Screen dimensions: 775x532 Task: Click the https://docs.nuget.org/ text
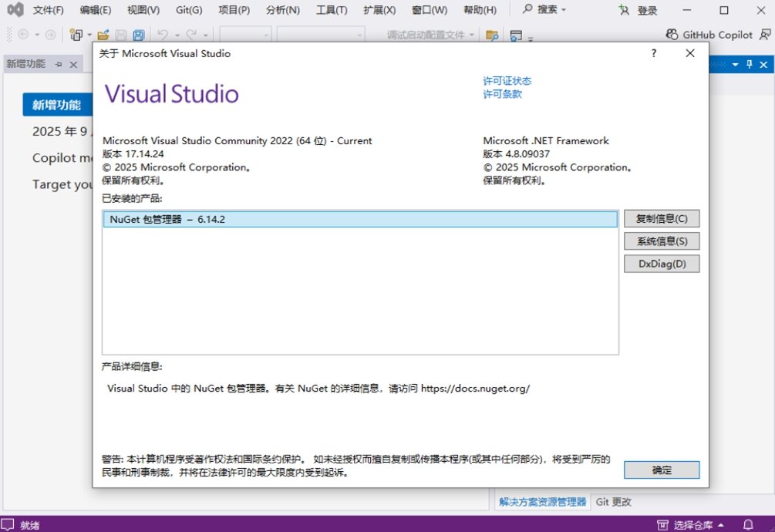tap(476, 389)
